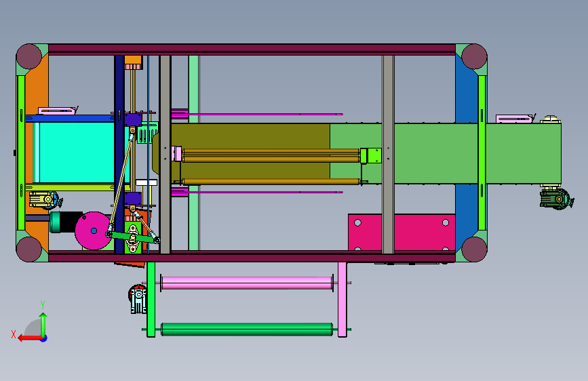Select the top maroon frame beam

pos(252,48)
